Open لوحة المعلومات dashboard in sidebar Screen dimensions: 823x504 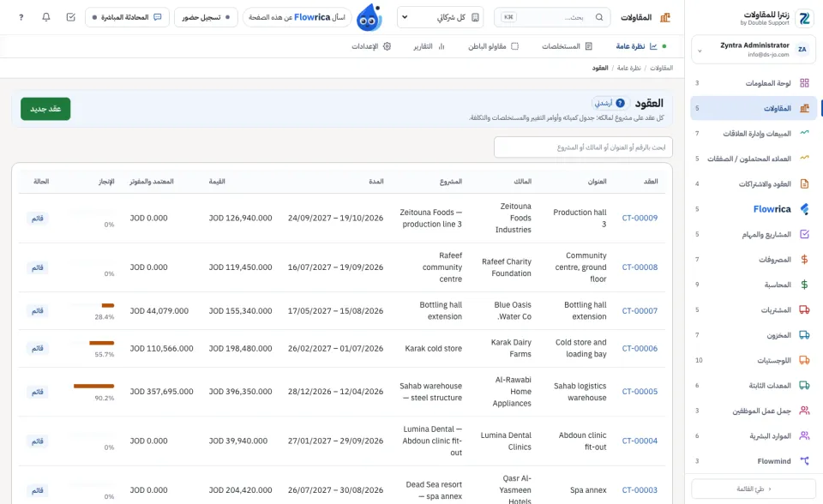(x=754, y=83)
